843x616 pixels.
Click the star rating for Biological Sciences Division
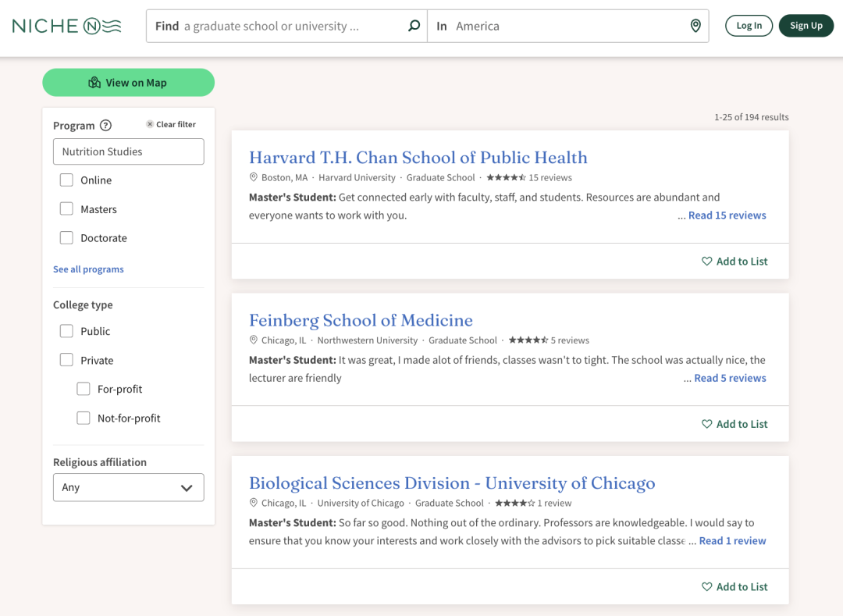pos(515,503)
